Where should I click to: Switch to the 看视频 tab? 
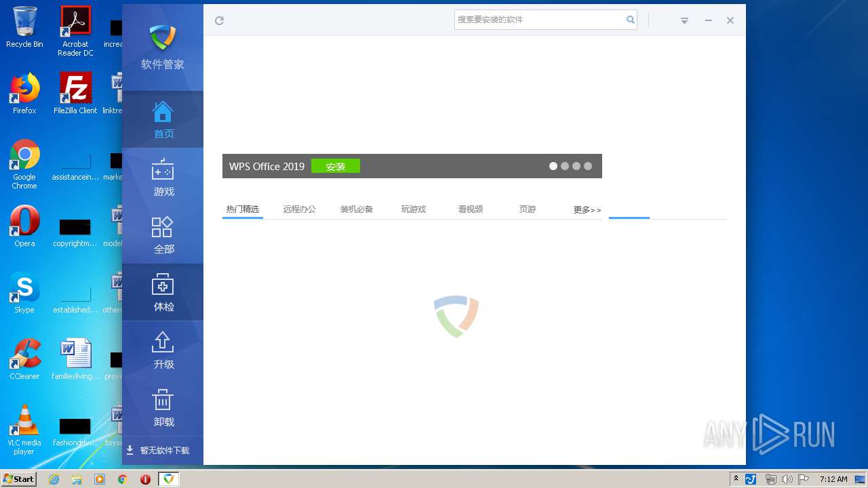coord(471,209)
